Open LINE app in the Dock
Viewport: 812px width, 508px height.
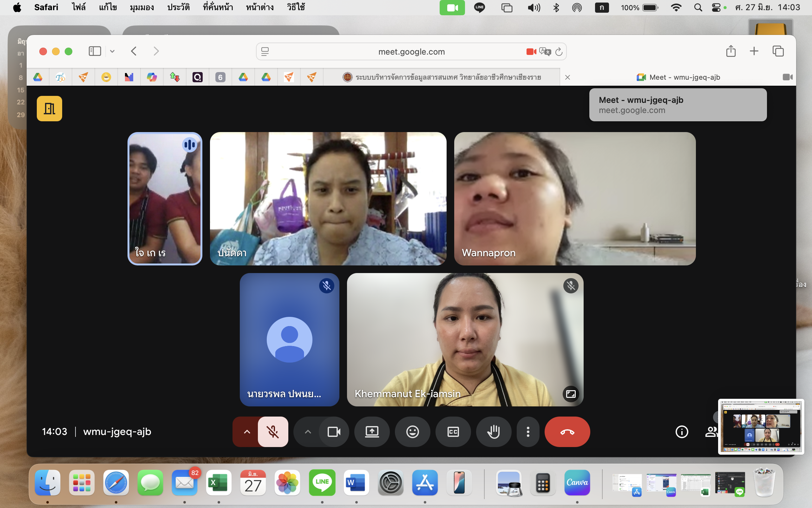click(322, 483)
